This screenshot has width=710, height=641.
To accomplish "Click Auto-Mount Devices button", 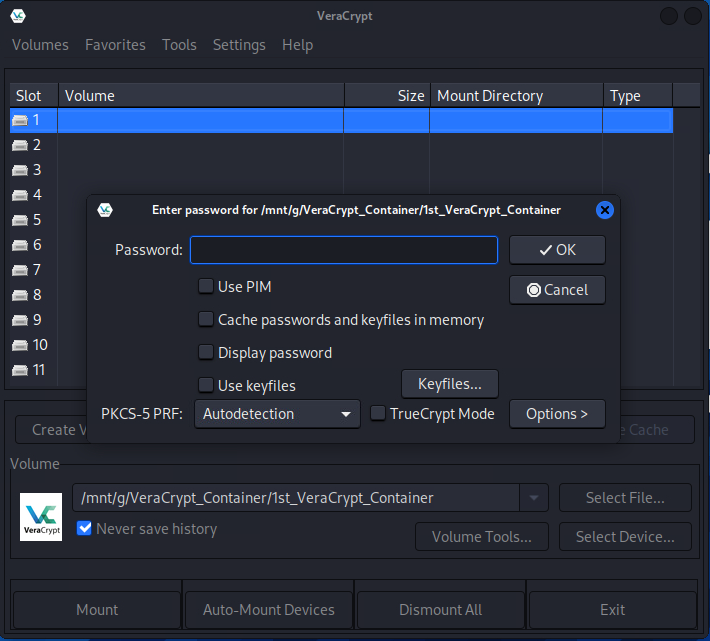I will [269, 610].
